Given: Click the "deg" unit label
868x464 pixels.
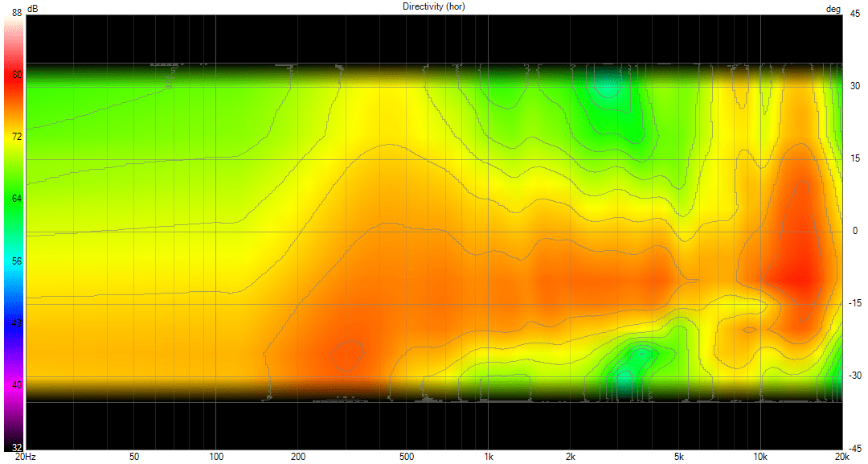Looking at the screenshot, I should point(833,10).
